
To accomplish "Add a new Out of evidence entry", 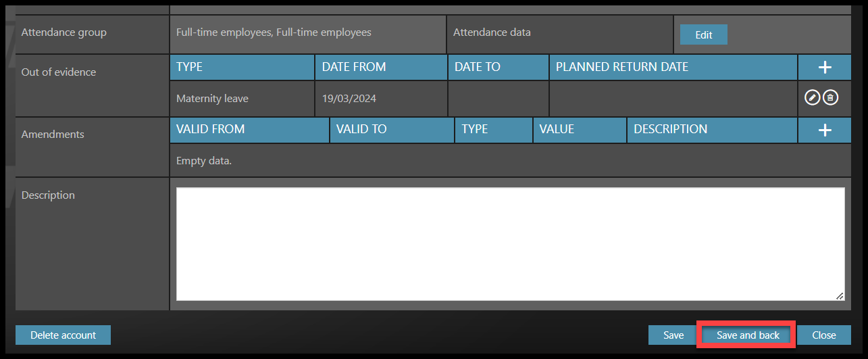I will [824, 67].
